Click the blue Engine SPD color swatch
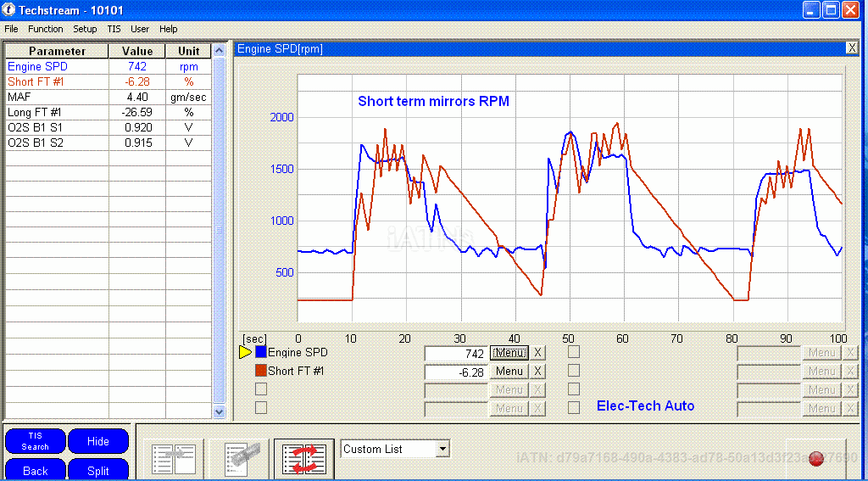 click(261, 352)
